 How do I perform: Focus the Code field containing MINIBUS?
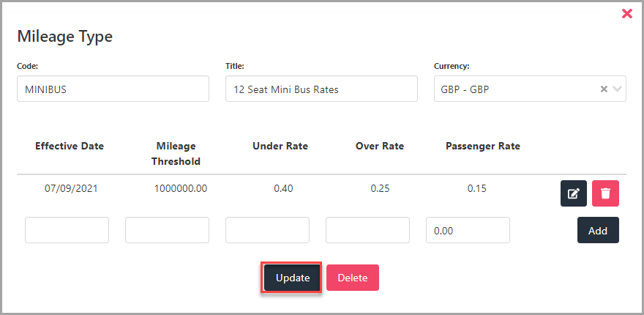[113, 89]
